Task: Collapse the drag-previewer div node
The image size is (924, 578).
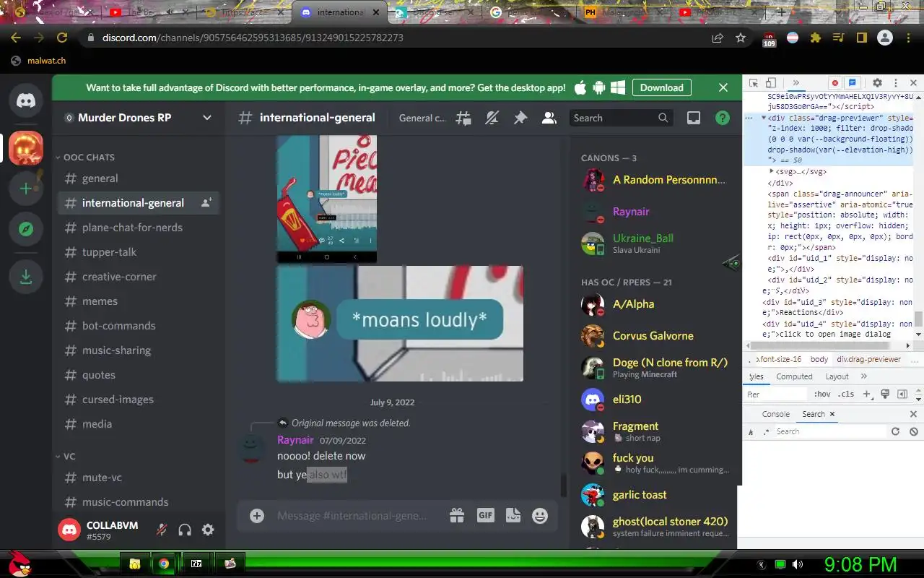Action: (x=762, y=118)
